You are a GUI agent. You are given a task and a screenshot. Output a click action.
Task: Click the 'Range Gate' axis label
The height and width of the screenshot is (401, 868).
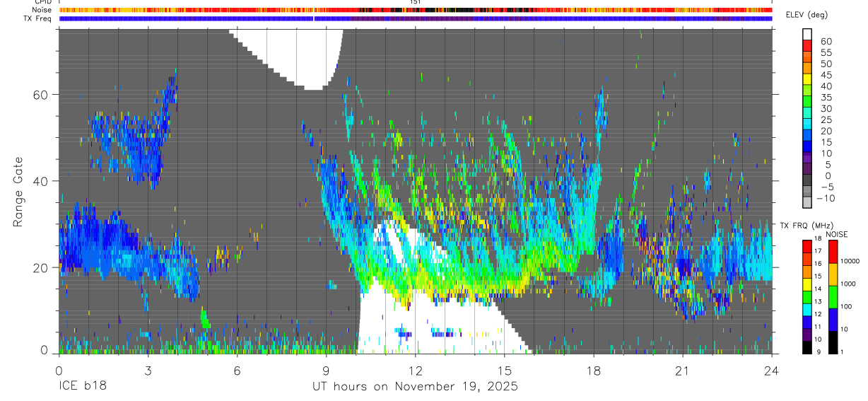tap(18, 192)
